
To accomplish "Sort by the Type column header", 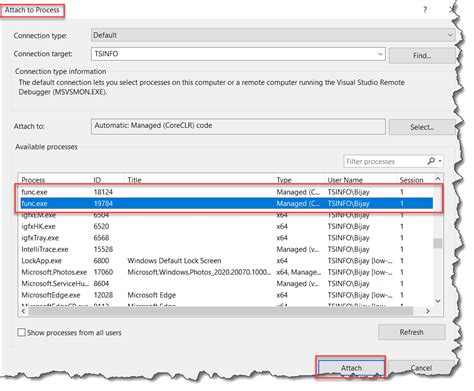I will click(299, 180).
